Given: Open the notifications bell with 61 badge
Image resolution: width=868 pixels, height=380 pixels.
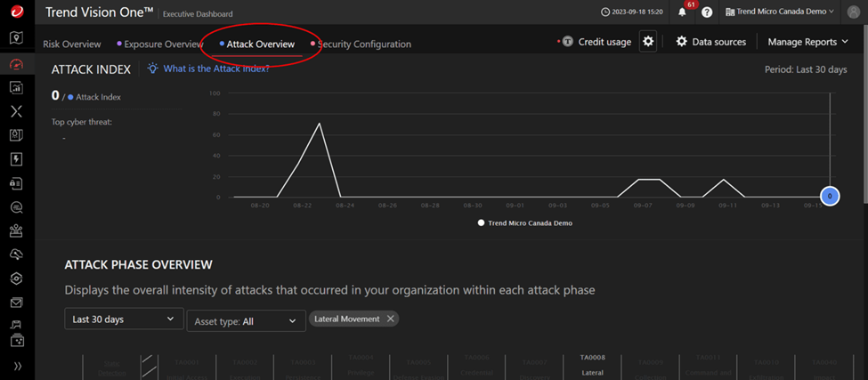Looking at the screenshot, I should pyautogui.click(x=683, y=12).
